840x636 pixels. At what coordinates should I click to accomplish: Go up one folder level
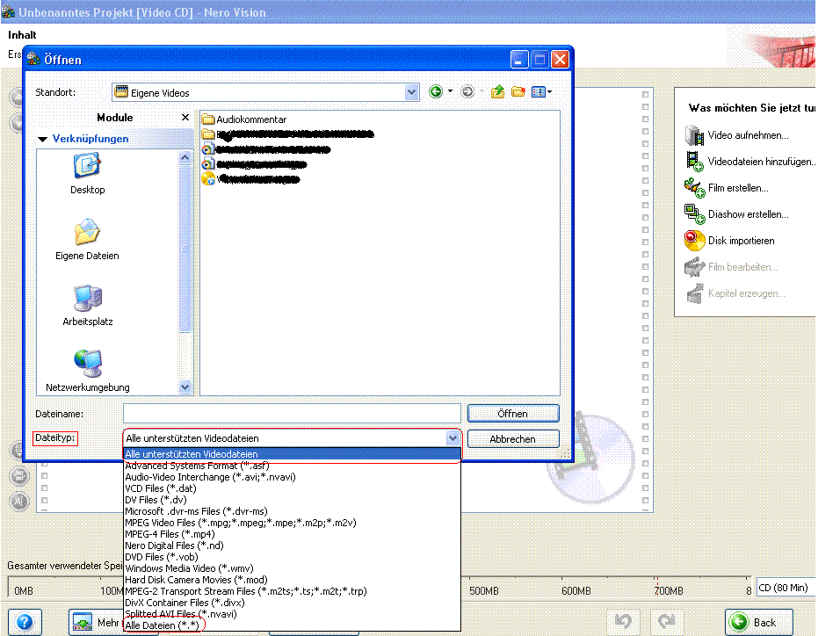(497, 92)
